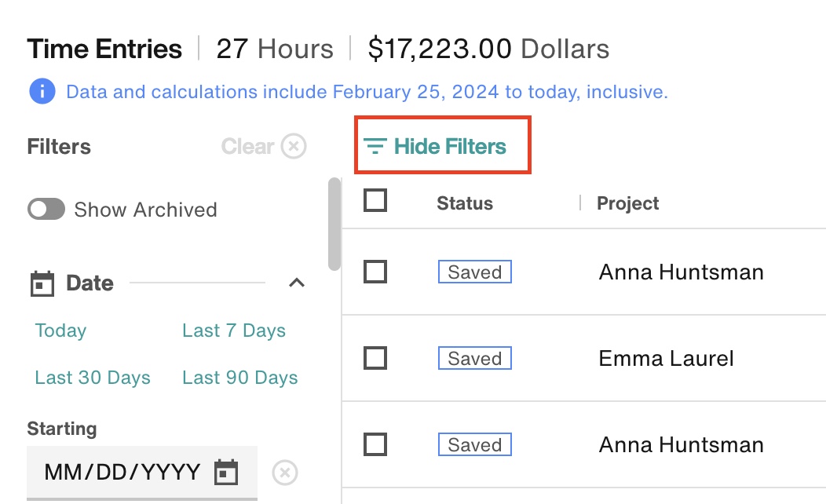Select the Last 90 Days date filter

click(x=239, y=378)
